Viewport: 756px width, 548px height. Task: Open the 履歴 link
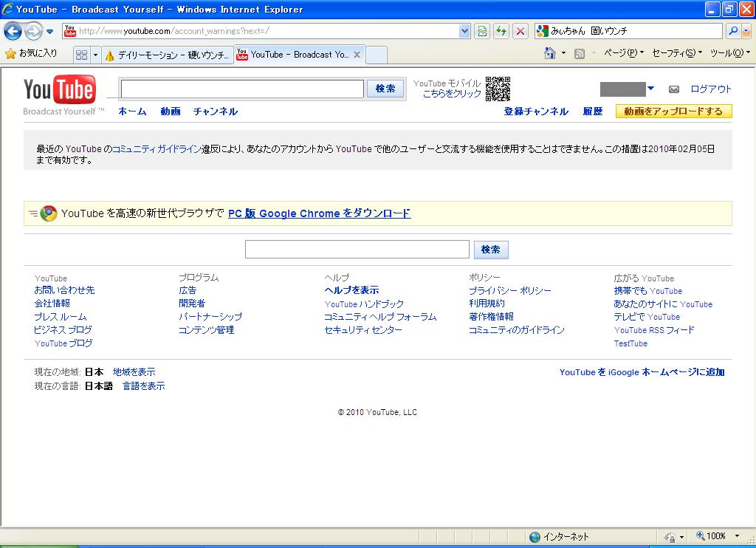pos(593,112)
